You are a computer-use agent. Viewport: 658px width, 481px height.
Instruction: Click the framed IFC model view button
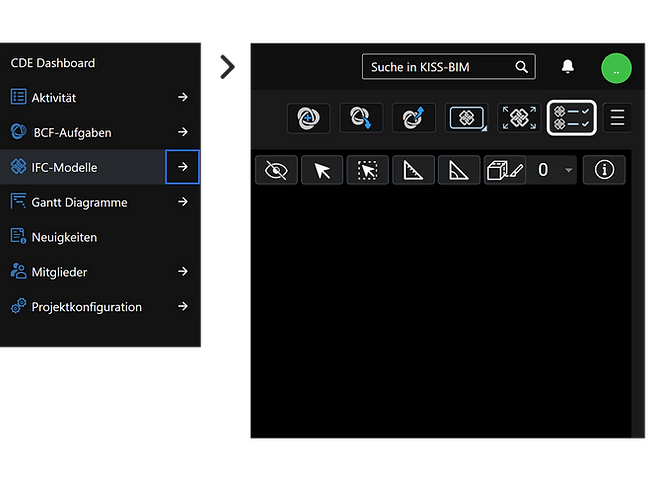[x=467, y=118]
